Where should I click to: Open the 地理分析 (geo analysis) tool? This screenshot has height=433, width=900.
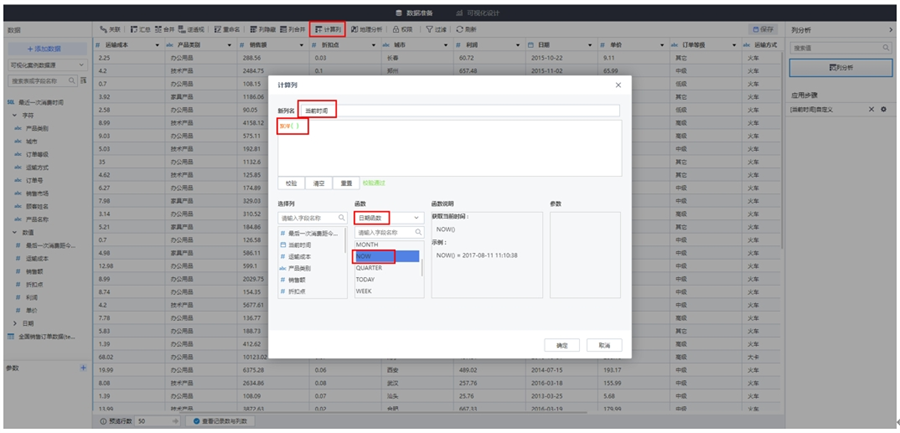coord(366,30)
